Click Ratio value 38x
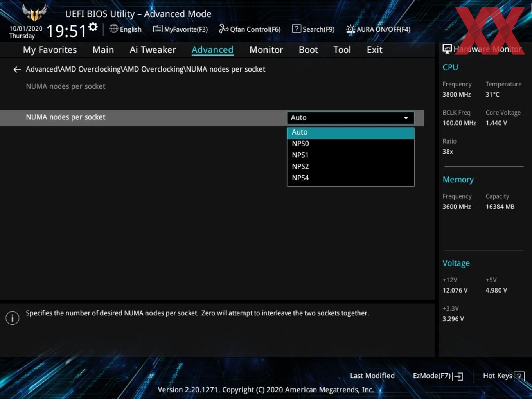 point(448,152)
